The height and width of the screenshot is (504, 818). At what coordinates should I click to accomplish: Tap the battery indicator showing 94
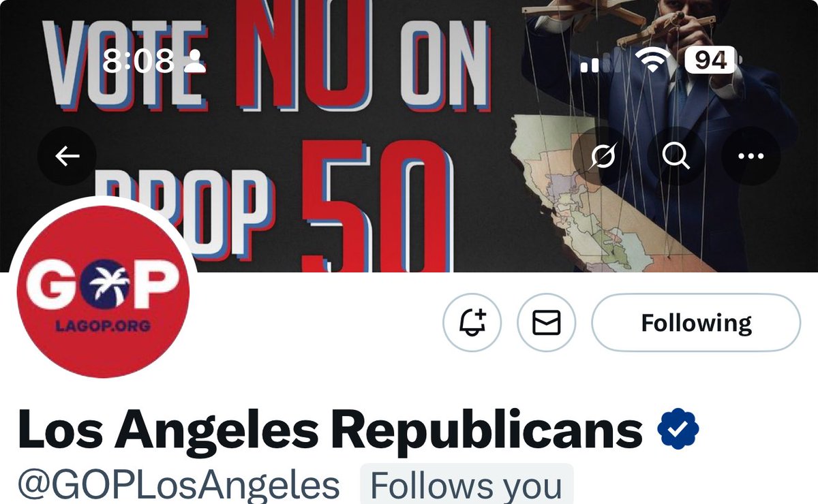pos(711,60)
